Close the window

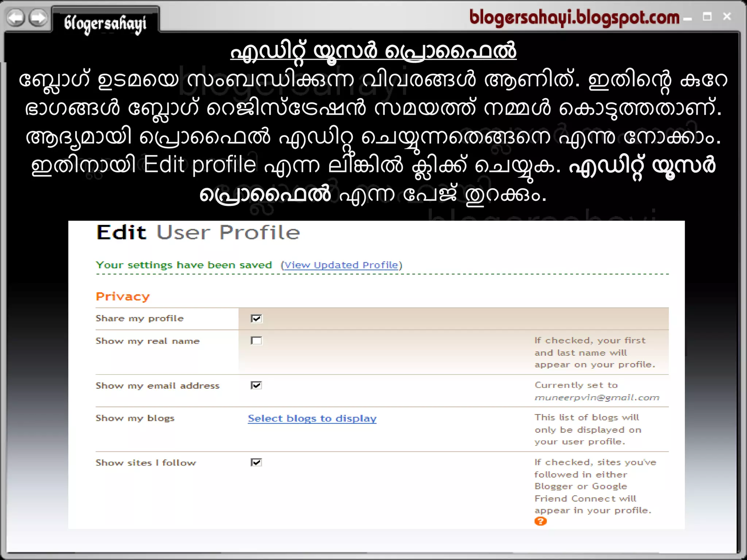coord(727,16)
